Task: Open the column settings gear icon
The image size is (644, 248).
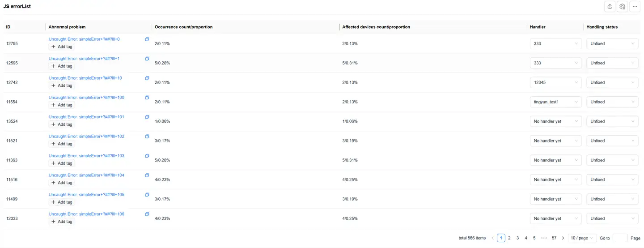Action: coord(622,7)
